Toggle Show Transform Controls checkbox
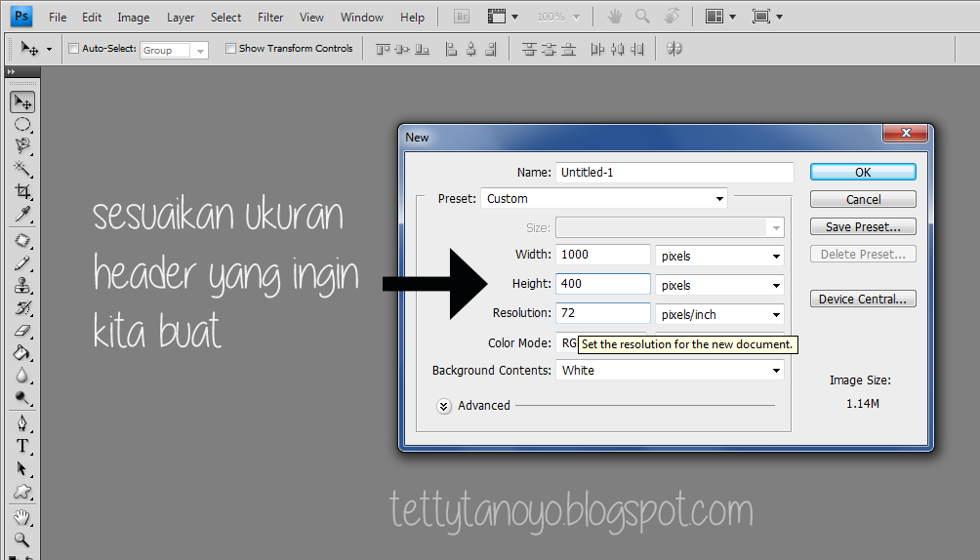The height and width of the screenshot is (560, 980). (x=230, y=49)
